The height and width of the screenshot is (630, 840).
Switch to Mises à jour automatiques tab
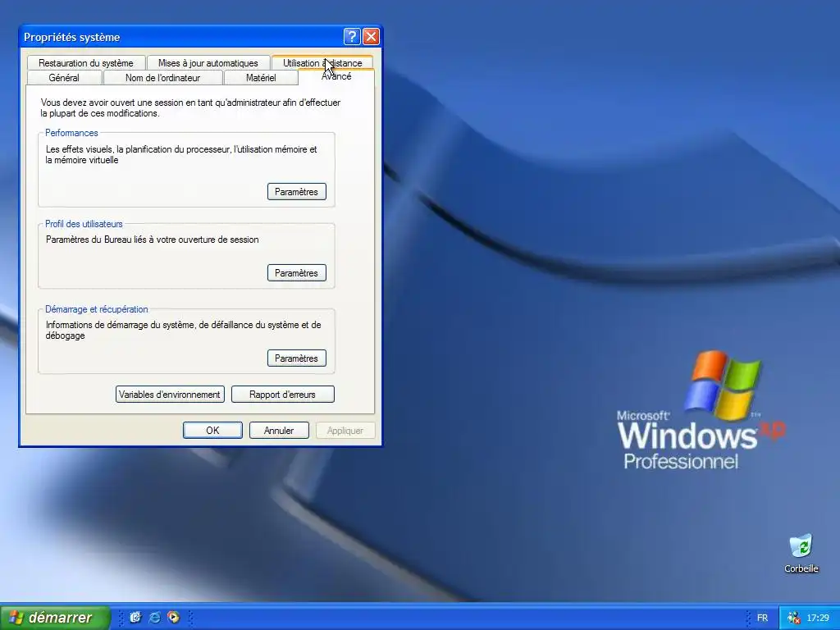(x=208, y=62)
